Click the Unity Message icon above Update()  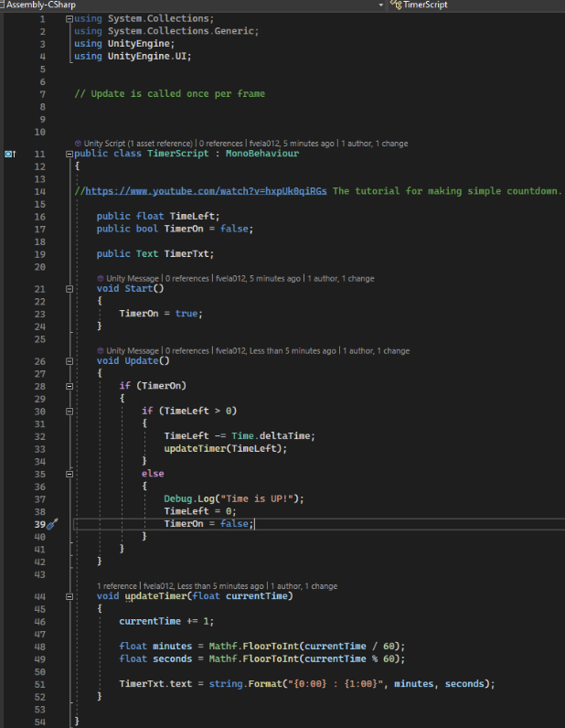[101, 351]
